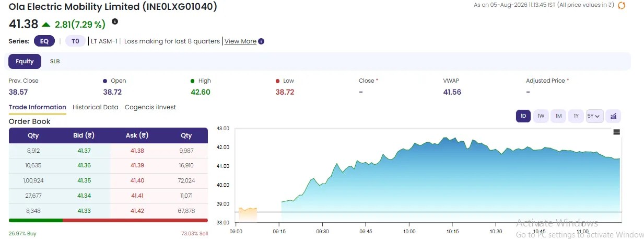The height and width of the screenshot is (239, 644).
Task: Click bid price 41.36
Action: pyautogui.click(x=84, y=165)
